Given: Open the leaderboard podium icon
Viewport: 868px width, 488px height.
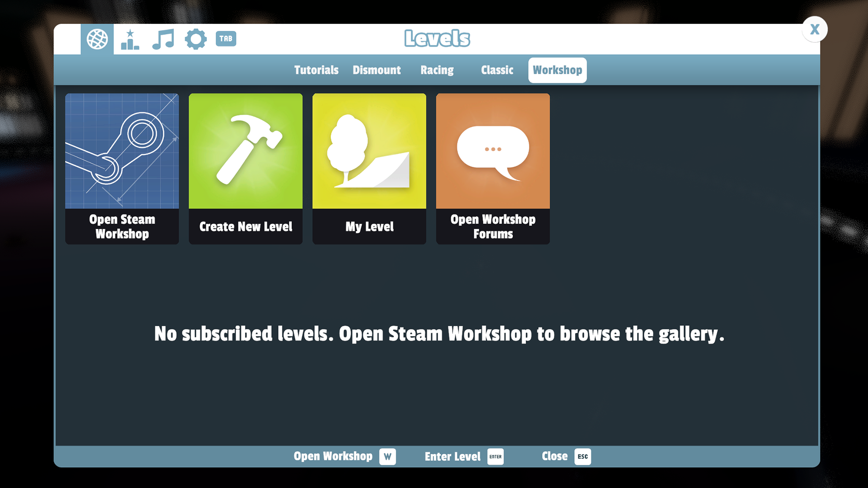Looking at the screenshot, I should (130, 39).
